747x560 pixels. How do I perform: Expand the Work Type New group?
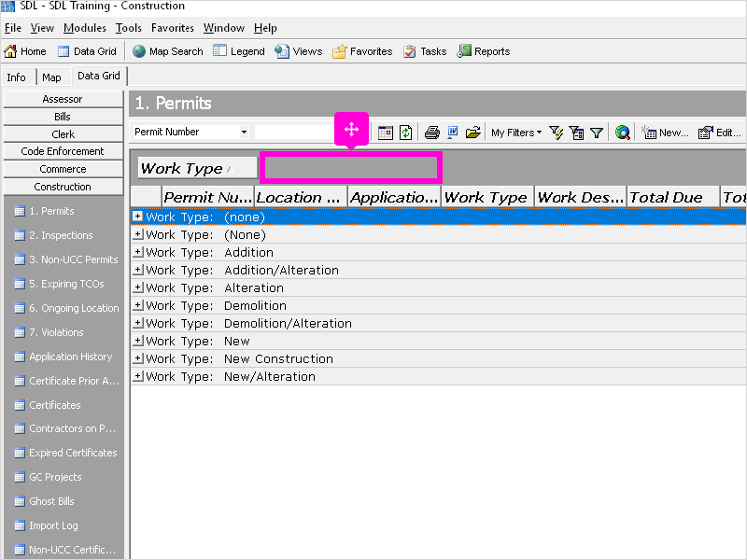pos(137,341)
